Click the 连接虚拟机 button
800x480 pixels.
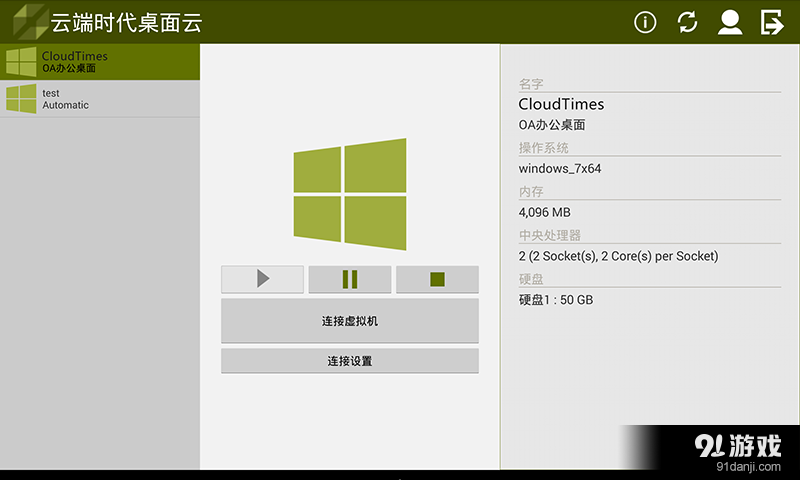(350, 321)
